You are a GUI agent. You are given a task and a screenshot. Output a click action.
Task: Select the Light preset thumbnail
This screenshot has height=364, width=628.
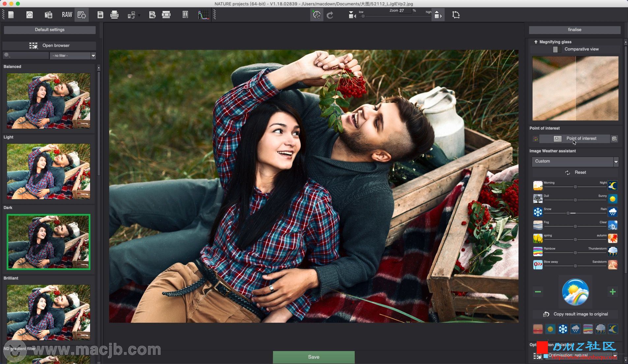tap(48, 171)
